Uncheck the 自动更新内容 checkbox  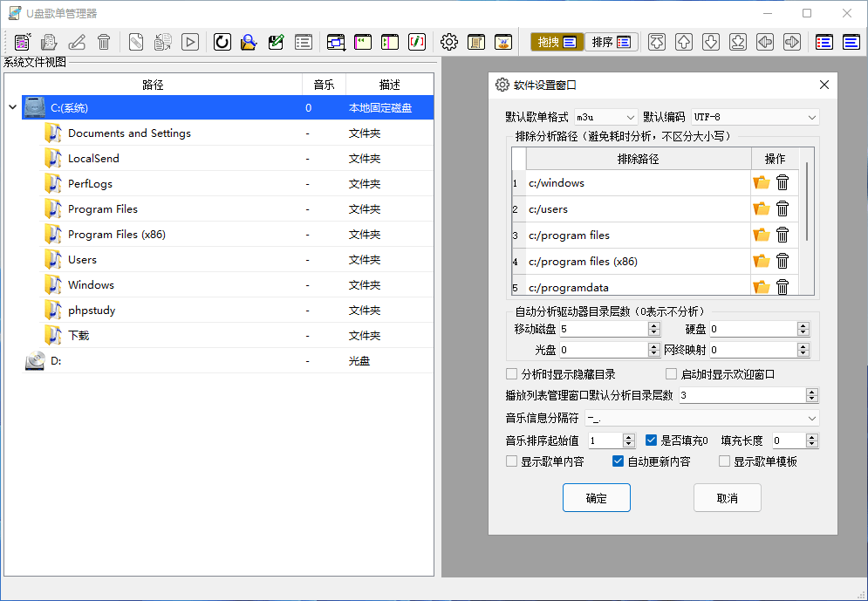[619, 461]
